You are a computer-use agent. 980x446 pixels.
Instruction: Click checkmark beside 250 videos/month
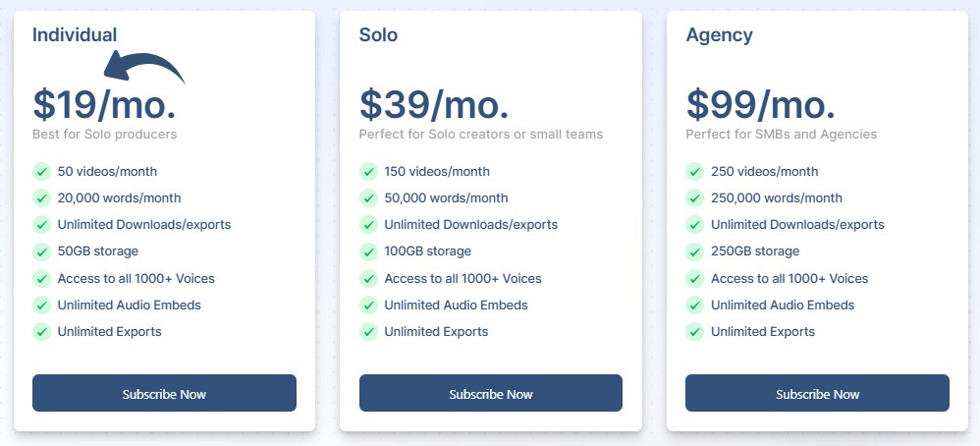695,171
